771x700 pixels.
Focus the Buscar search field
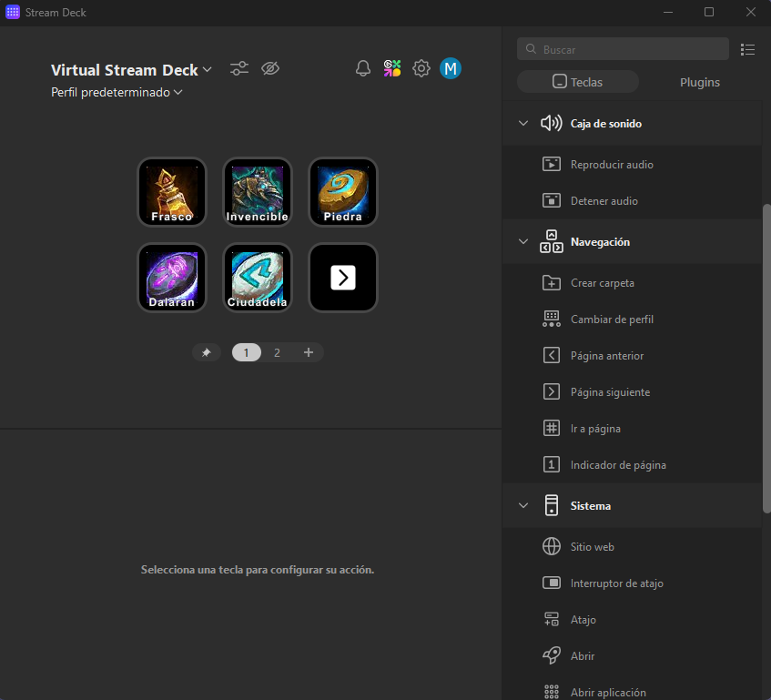pyautogui.click(x=623, y=49)
